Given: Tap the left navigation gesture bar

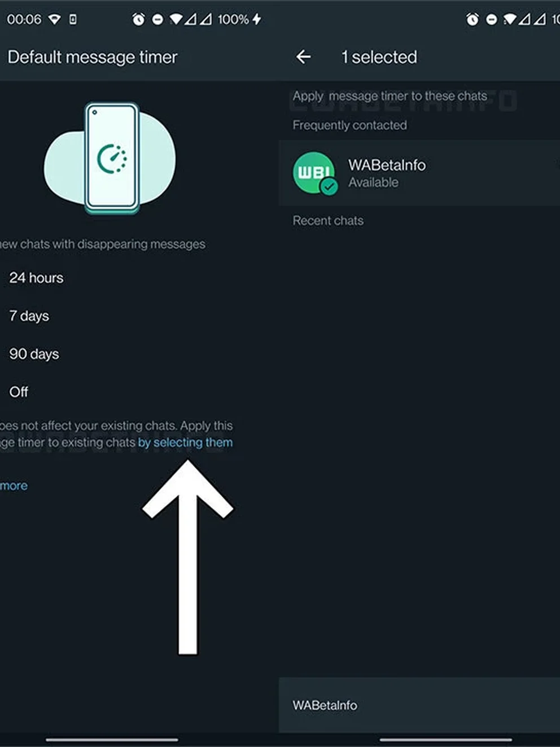Looking at the screenshot, I should [112, 739].
